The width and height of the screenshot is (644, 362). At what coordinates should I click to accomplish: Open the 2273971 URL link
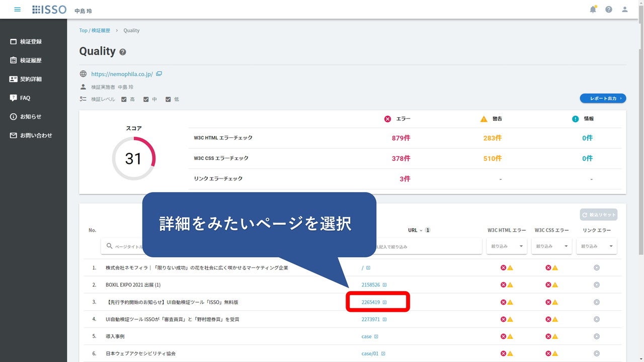[x=371, y=319]
